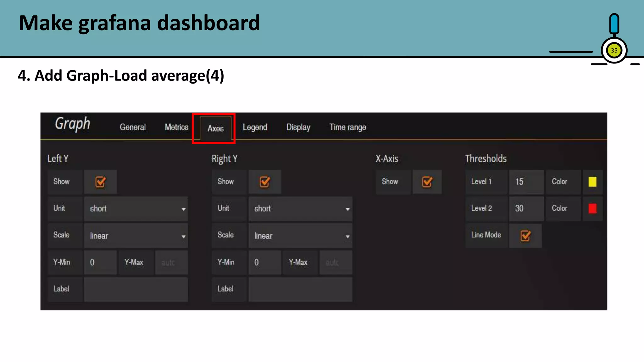Click the Left Y Label input field
Viewport: 644px width, 362px height.
coord(136,289)
